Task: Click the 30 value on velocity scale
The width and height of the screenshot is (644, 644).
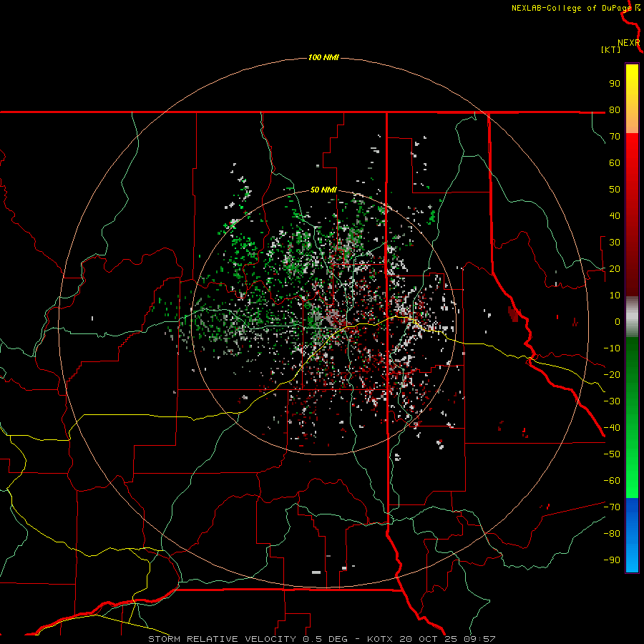Action: (615, 243)
